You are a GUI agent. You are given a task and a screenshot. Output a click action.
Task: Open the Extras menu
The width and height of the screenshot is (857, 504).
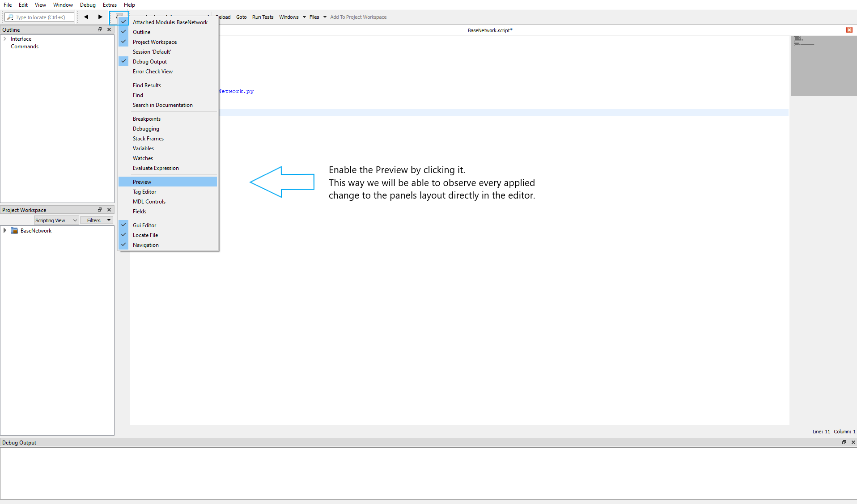click(110, 5)
